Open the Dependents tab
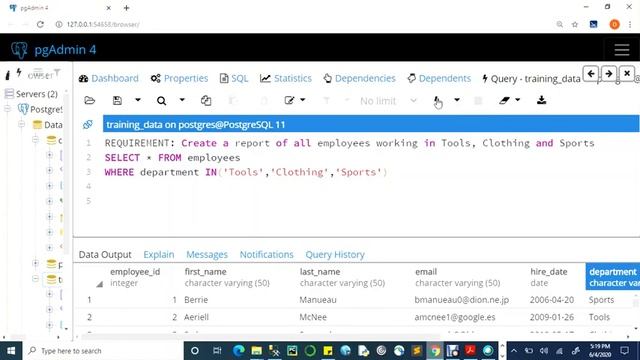 [439, 78]
